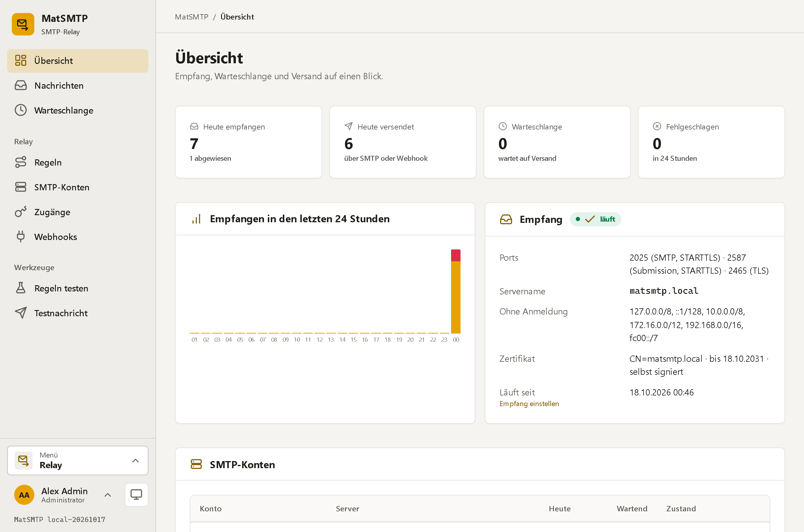The width and height of the screenshot is (804, 532).
Task: Click the Konto column header
Action: pyautogui.click(x=211, y=508)
